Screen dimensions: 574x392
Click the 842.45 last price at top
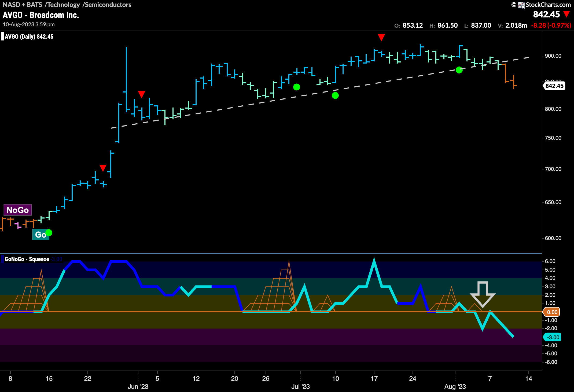(x=546, y=14)
